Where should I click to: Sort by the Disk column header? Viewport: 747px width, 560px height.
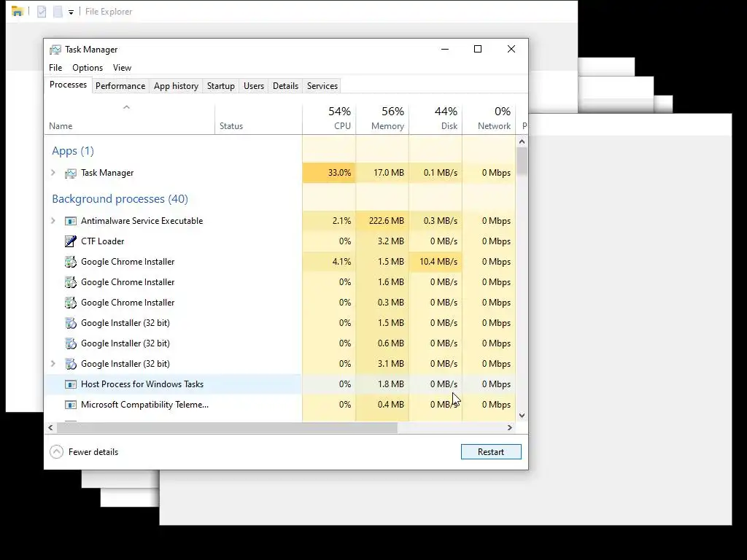[436, 119]
